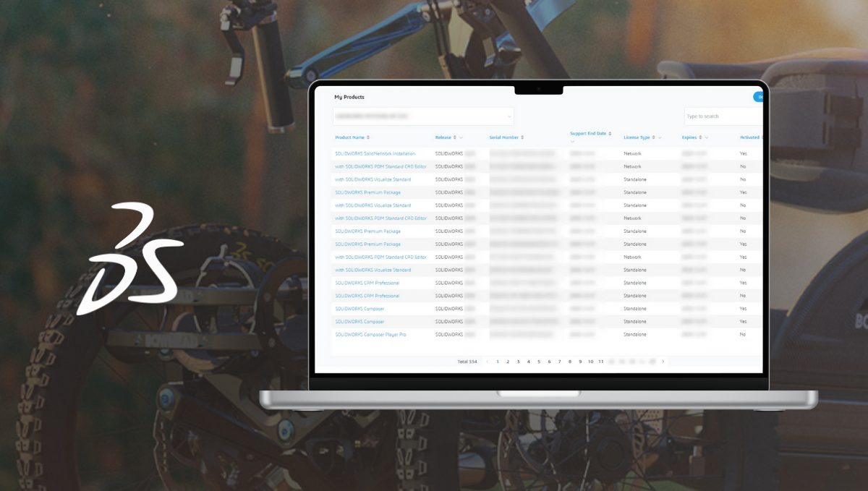The width and height of the screenshot is (868, 491).
Task: Jump to page 9
Action: 580,362
